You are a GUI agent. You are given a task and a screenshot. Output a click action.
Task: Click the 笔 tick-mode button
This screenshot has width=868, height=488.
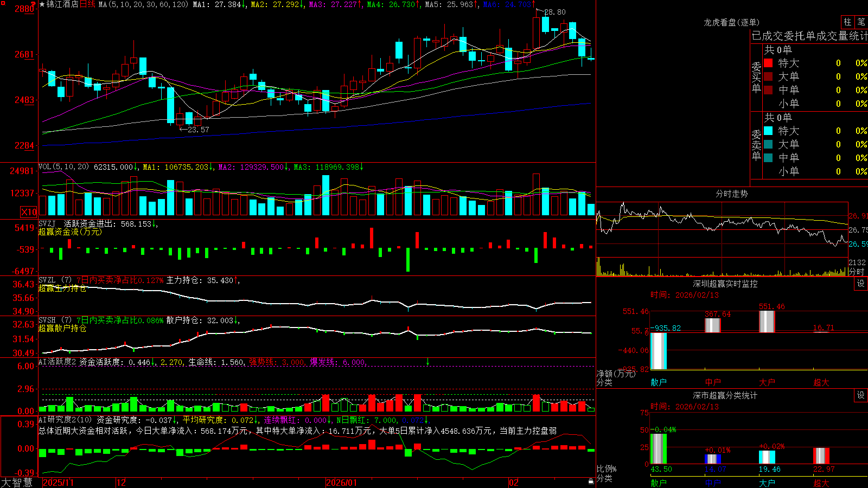tap(861, 22)
